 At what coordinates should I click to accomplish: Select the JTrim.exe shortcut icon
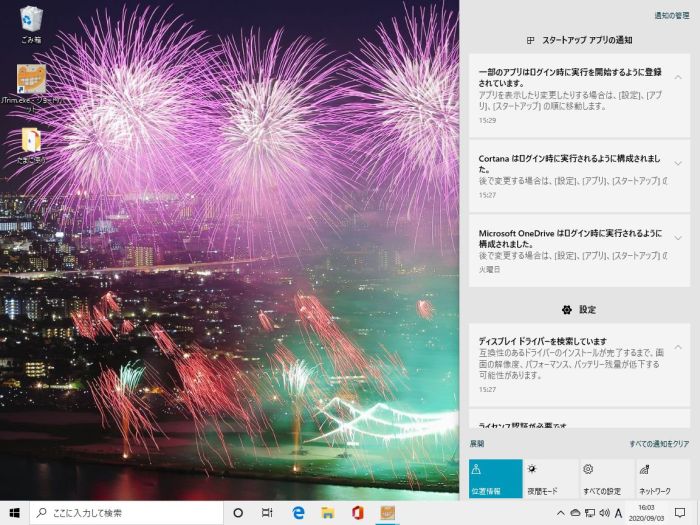pos(31,87)
